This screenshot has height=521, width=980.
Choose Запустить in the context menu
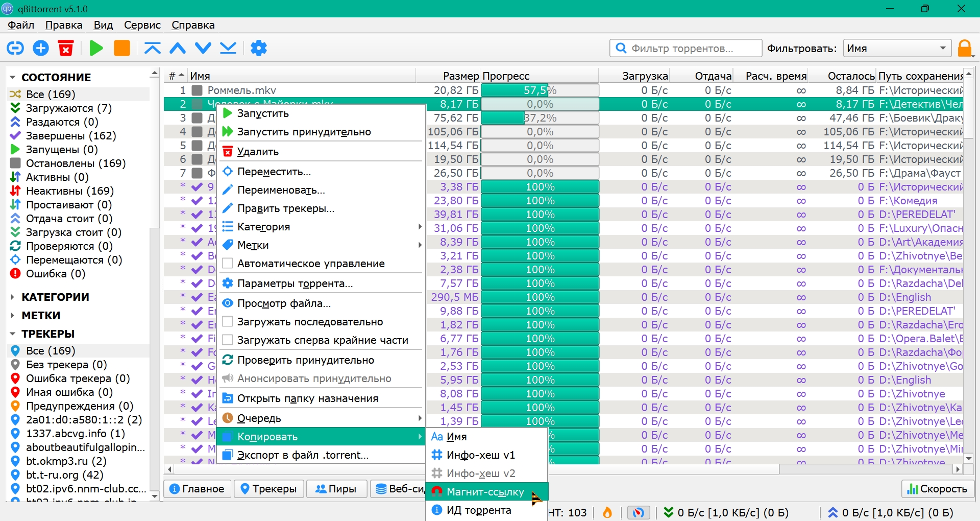coord(321,113)
